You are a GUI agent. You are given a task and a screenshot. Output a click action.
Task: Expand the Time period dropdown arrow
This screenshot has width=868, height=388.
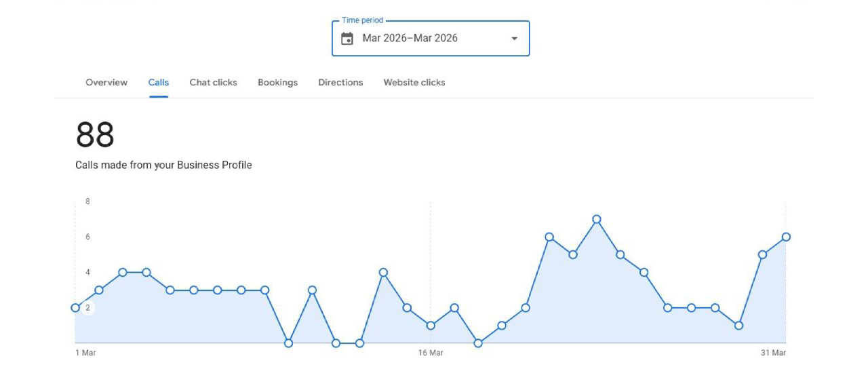tap(515, 39)
